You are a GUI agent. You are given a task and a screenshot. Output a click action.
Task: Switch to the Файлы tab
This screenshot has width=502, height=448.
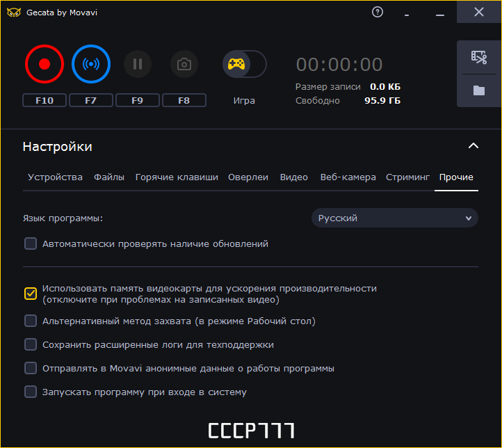pyautogui.click(x=109, y=177)
